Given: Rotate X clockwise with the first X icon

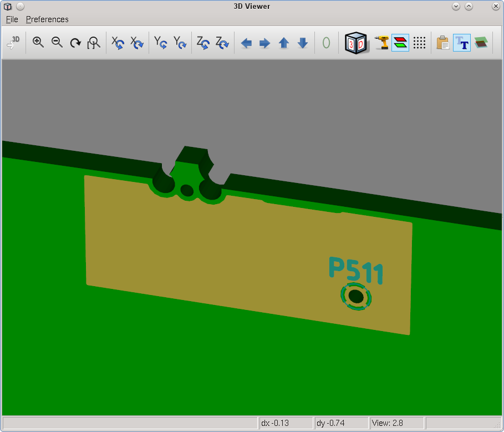Looking at the screenshot, I should 118,43.
